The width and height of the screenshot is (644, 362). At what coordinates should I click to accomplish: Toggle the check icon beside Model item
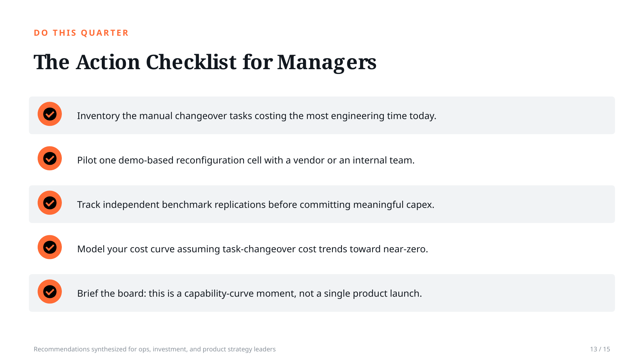[x=50, y=247]
